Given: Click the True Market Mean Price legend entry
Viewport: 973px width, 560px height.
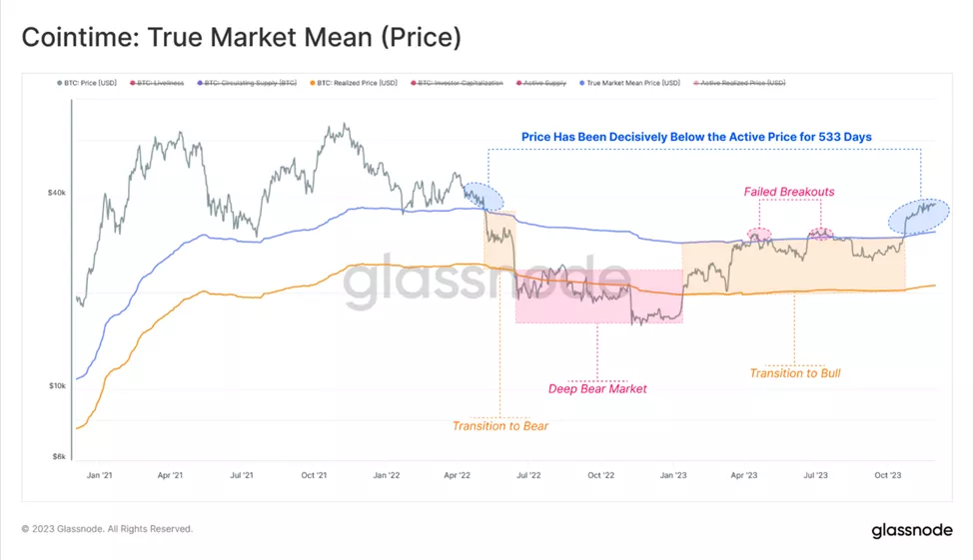Looking at the screenshot, I should (x=632, y=83).
